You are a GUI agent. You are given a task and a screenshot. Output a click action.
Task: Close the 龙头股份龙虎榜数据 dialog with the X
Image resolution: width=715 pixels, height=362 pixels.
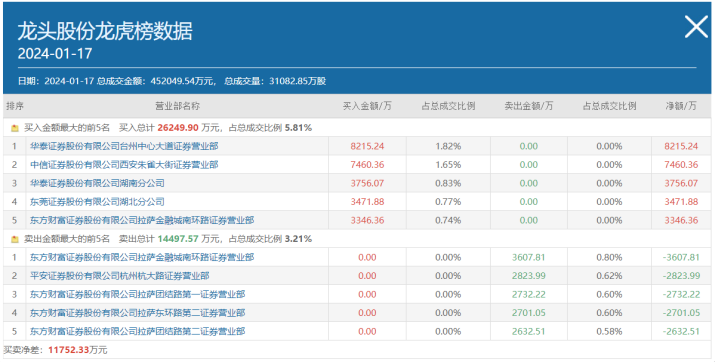click(x=696, y=26)
